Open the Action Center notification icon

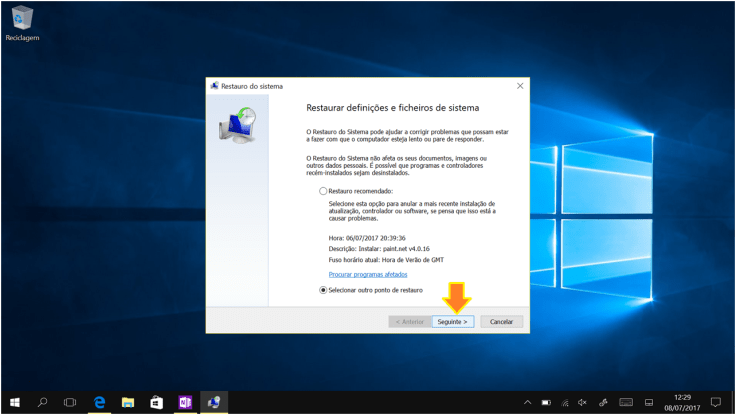715,402
